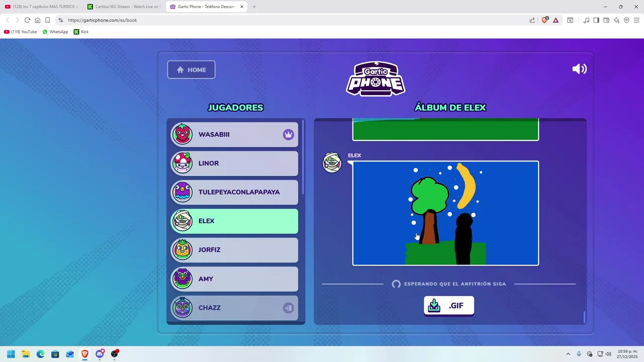Close the Gartic Phone tab
The height and width of the screenshot is (362, 644).
pos(242,7)
